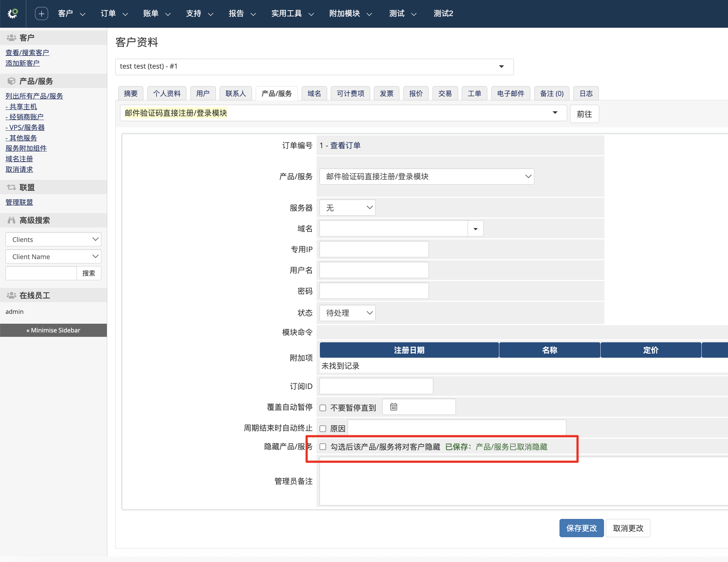Open the 域名 field dropdown arrow
The width and height of the screenshot is (728, 562).
point(475,229)
